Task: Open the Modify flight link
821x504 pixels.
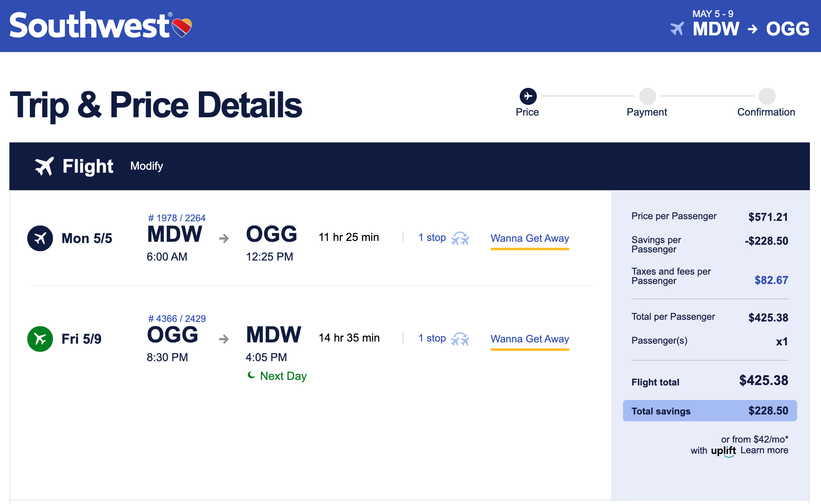Action: (146, 166)
